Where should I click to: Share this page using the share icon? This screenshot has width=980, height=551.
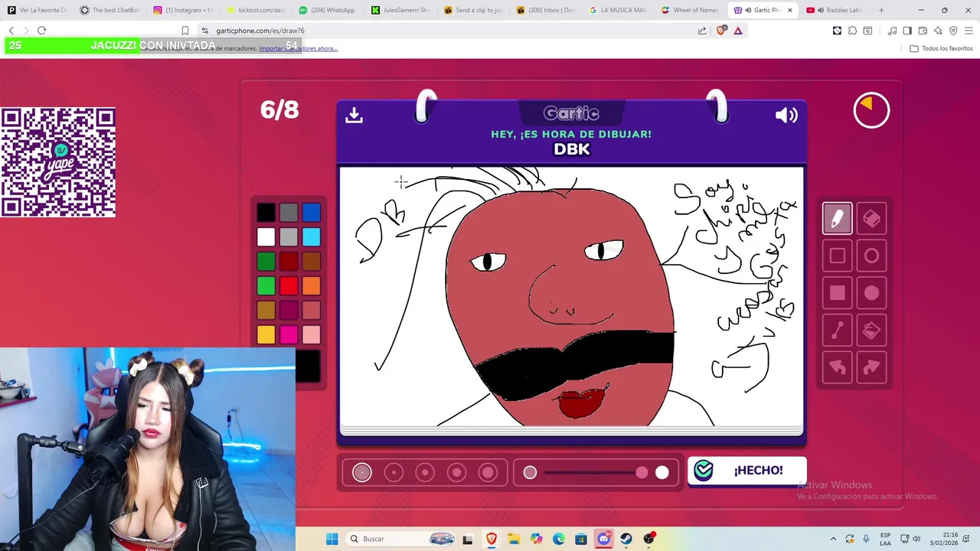[702, 31]
